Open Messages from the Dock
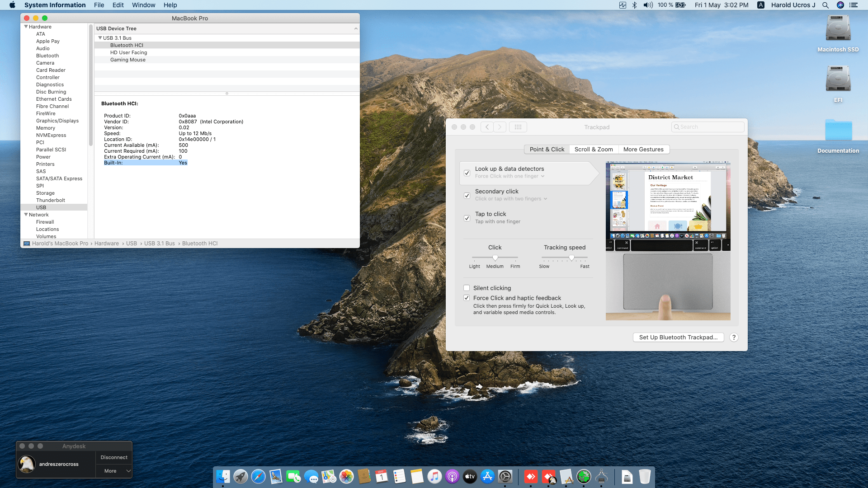Viewport: 868px width, 488px height. (x=311, y=476)
